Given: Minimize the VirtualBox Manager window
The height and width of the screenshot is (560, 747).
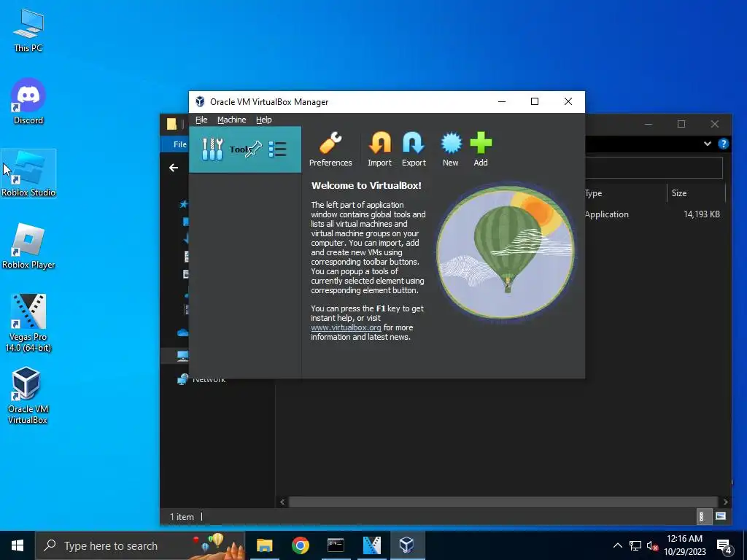Looking at the screenshot, I should click(x=502, y=101).
